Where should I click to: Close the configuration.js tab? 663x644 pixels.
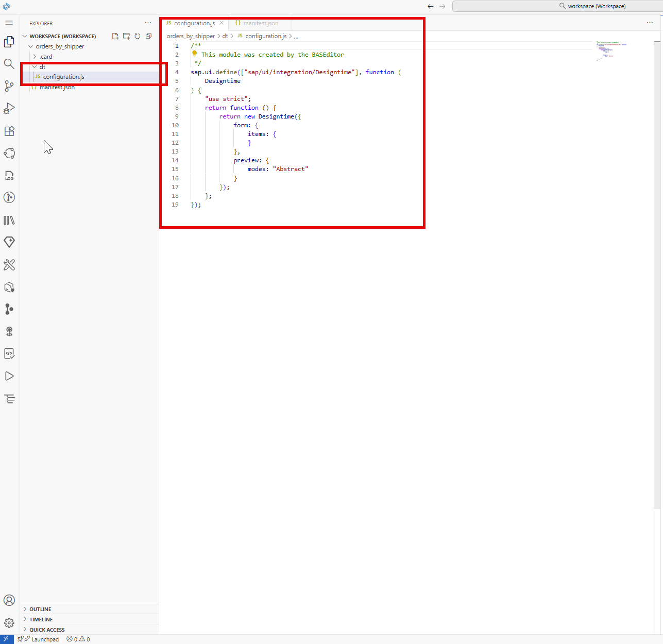pos(222,23)
